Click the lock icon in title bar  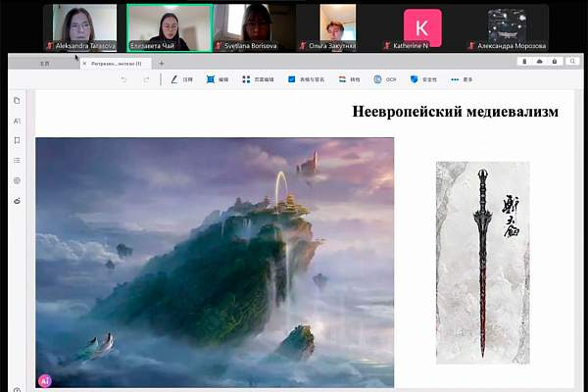pos(555,61)
